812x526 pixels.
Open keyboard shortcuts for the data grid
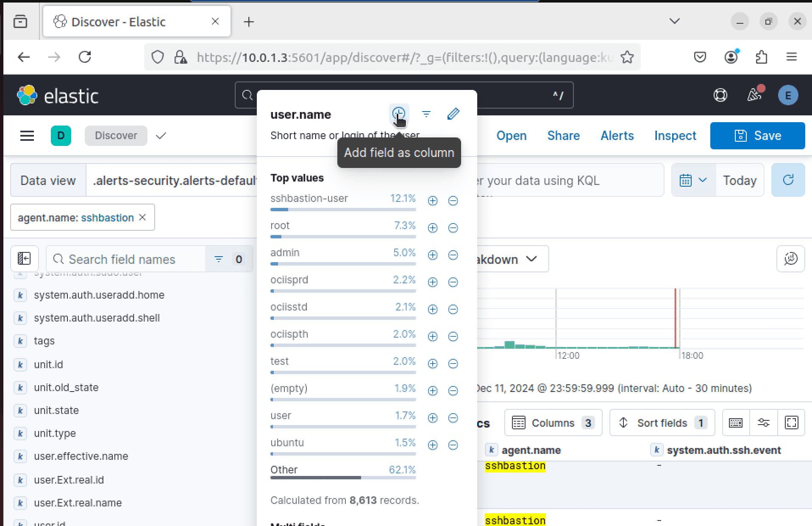(736, 422)
